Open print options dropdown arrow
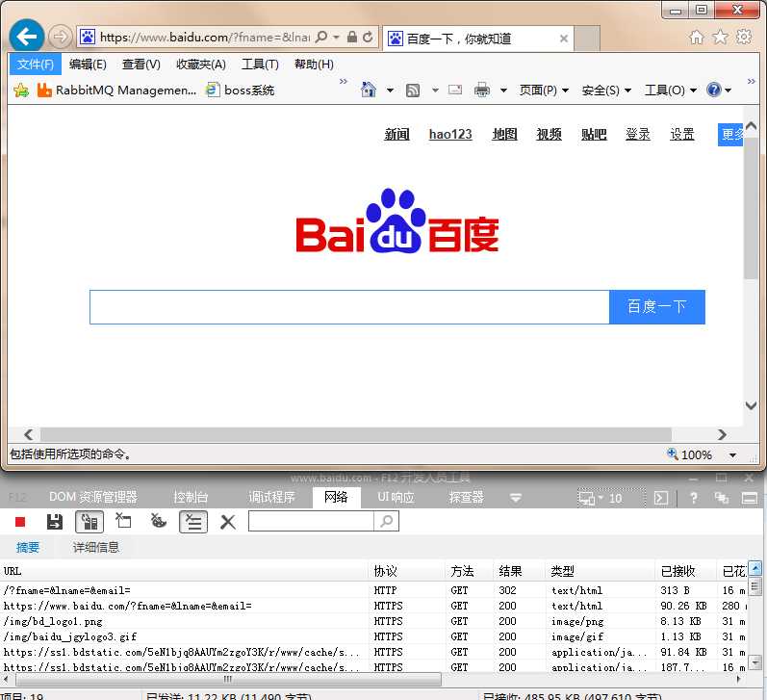 (503, 91)
